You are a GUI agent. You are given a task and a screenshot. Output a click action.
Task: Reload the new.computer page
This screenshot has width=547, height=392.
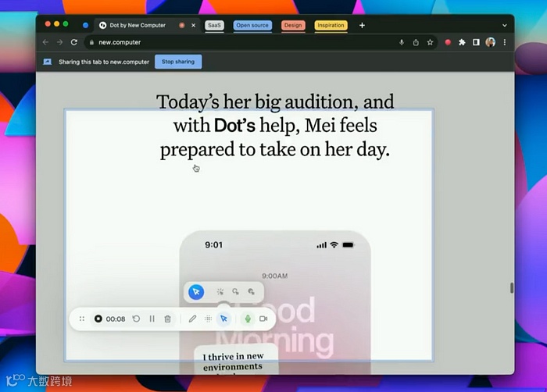(x=74, y=42)
